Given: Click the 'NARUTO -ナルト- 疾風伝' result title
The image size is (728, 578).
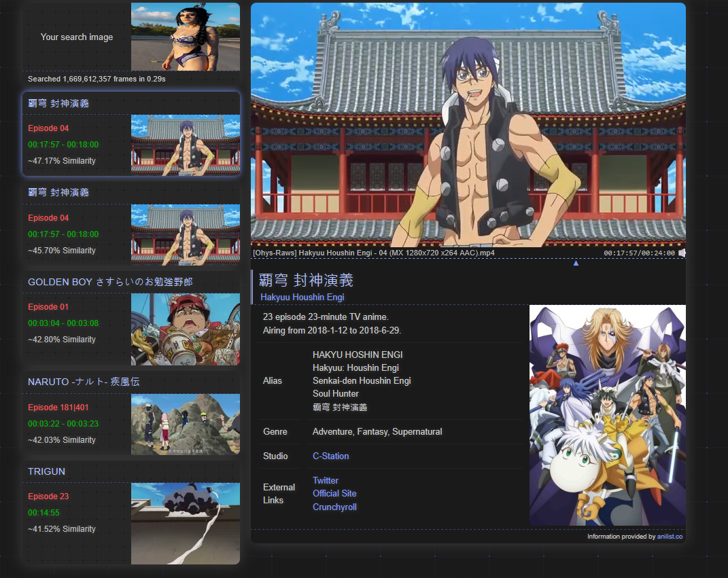Looking at the screenshot, I should point(84,382).
